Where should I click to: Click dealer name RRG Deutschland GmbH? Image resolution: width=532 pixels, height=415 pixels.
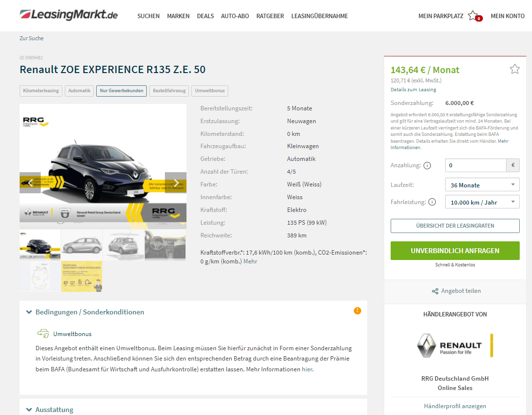pos(454,378)
